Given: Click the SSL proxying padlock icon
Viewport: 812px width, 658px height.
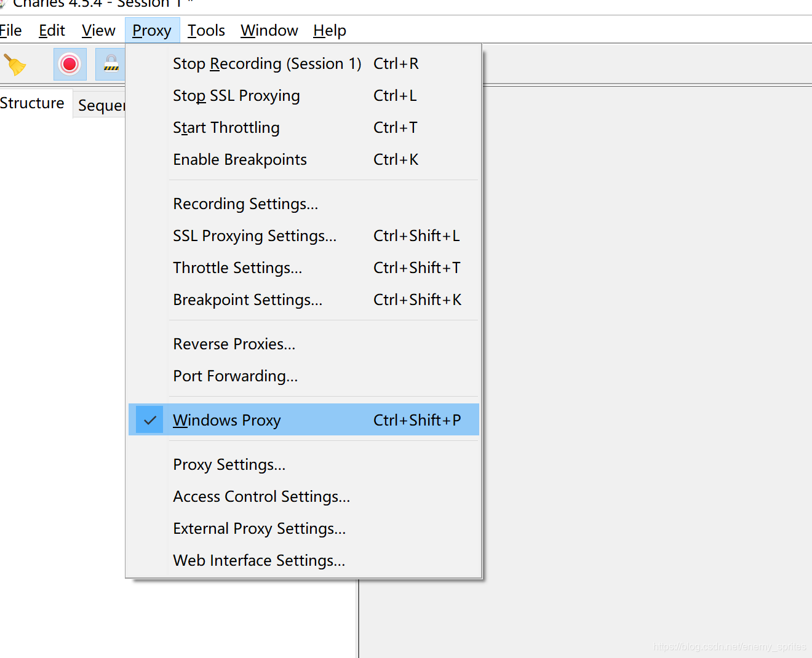Looking at the screenshot, I should (x=111, y=64).
